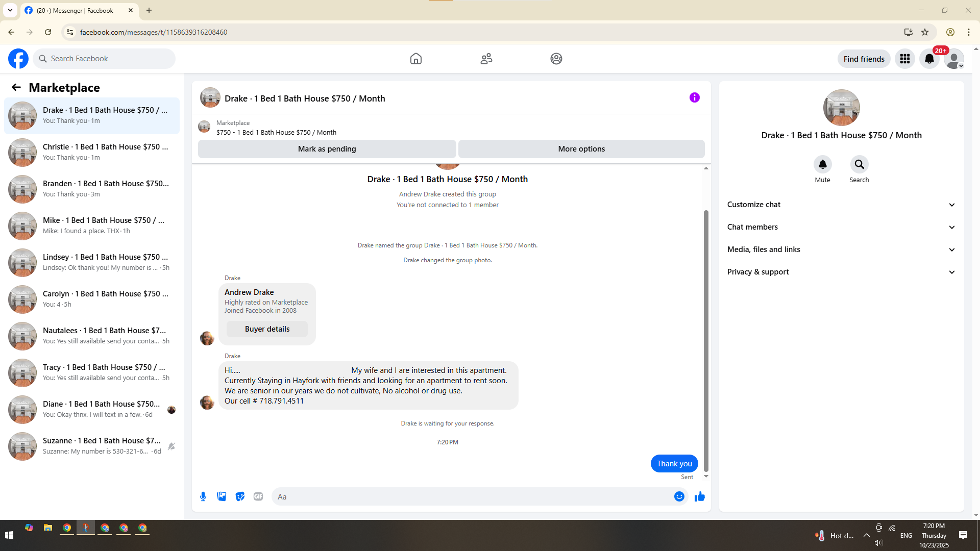Open conversation information purple icon
The image size is (980, 551).
pyautogui.click(x=694, y=97)
